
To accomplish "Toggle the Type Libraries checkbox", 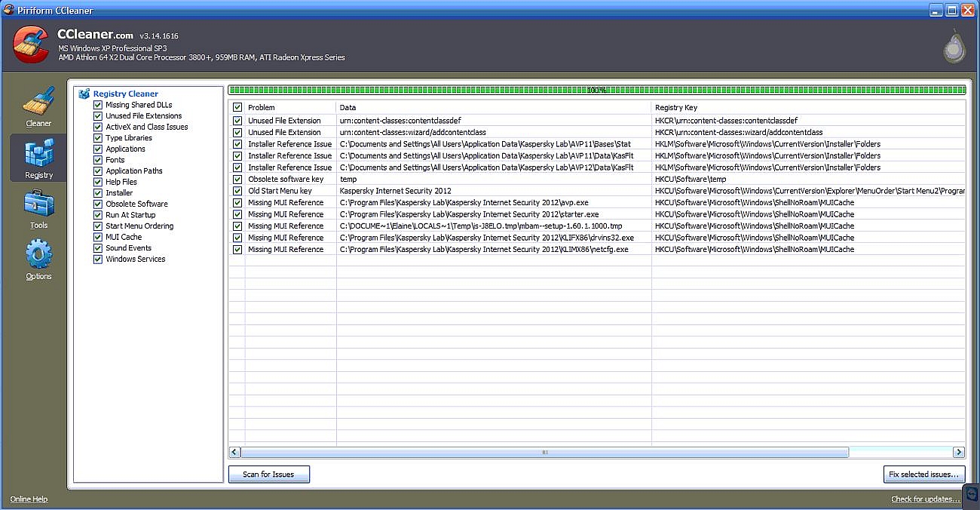I will click(98, 138).
